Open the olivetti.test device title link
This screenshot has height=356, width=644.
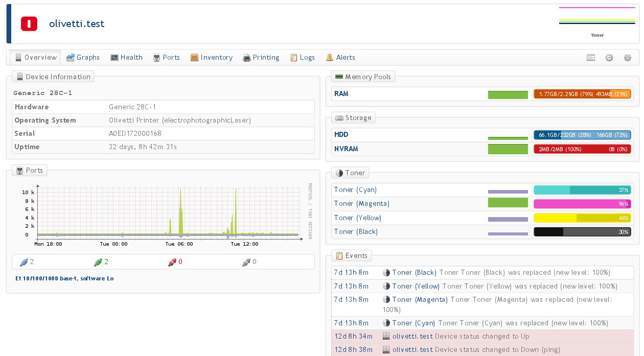coord(77,23)
